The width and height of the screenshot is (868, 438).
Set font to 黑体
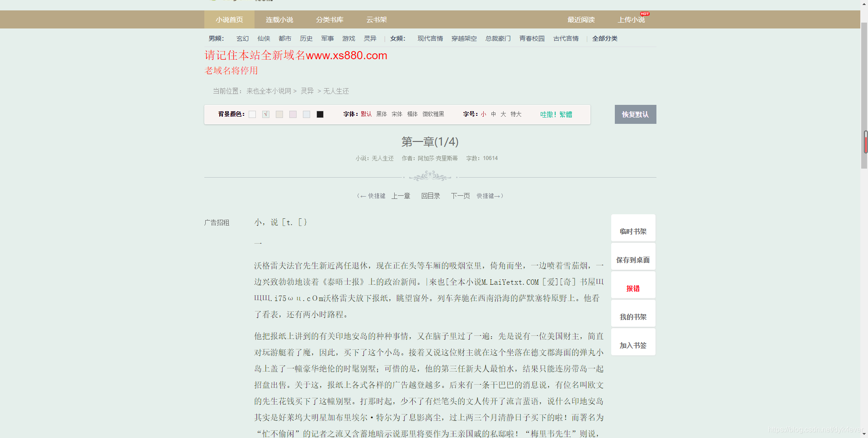382,114
